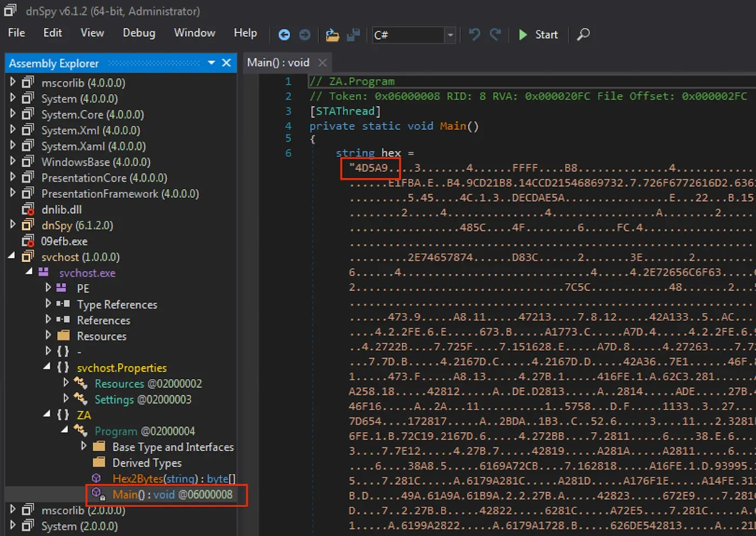Screen dimensions: 756x536
Task: Open the C# decompiler language dropdown
Action: [x=450, y=35]
